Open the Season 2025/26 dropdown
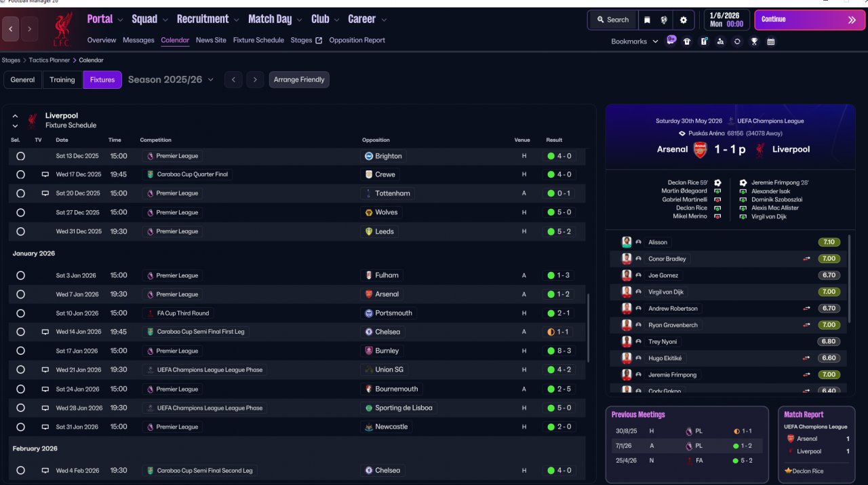The image size is (868, 485). (171, 79)
